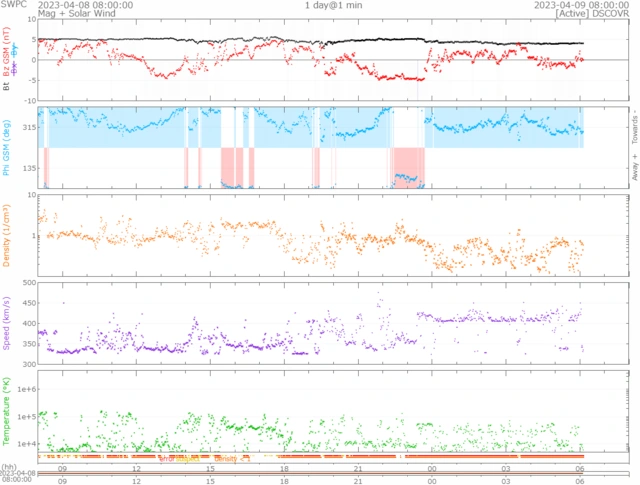The height and width of the screenshot is (485, 640).
Task: Click the SWPC label in the header
Action: click(13, 4)
